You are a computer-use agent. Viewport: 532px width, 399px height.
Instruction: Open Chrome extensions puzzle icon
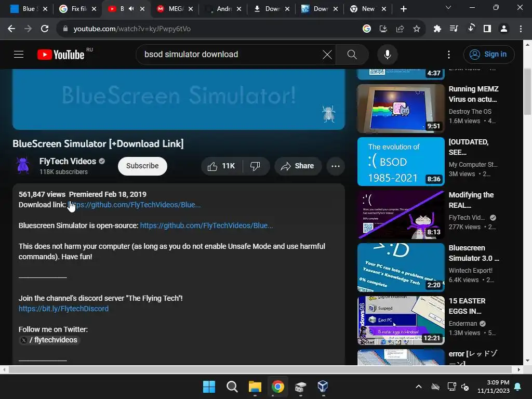point(437,29)
